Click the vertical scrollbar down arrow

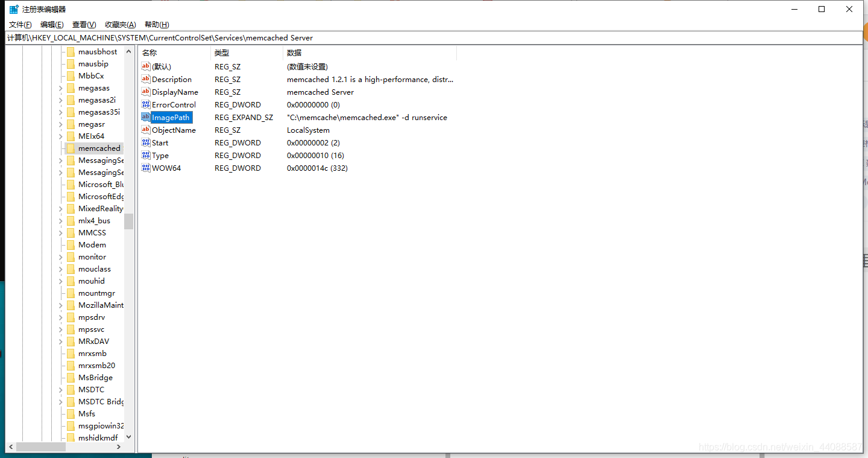pyautogui.click(x=128, y=436)
